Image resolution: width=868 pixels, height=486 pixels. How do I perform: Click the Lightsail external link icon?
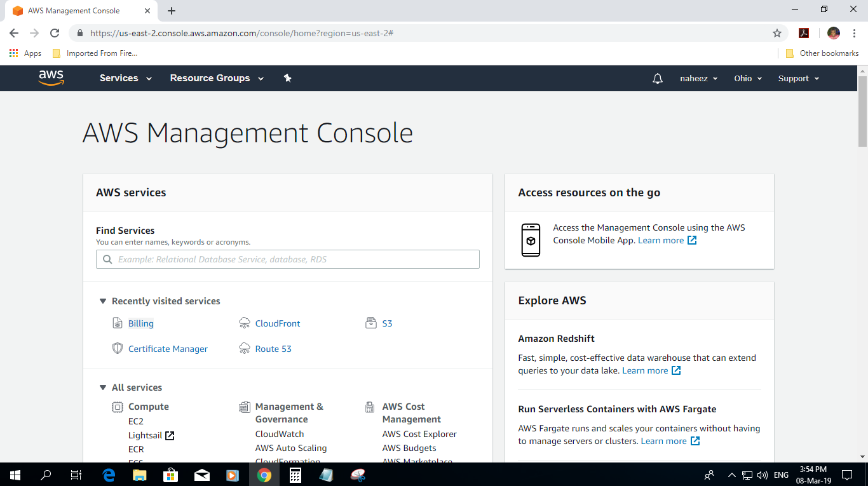[x=170, y=436]
